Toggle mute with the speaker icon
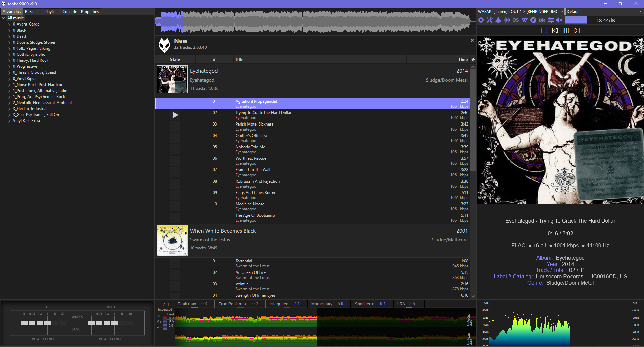The image size is (644, 347). 559,20
